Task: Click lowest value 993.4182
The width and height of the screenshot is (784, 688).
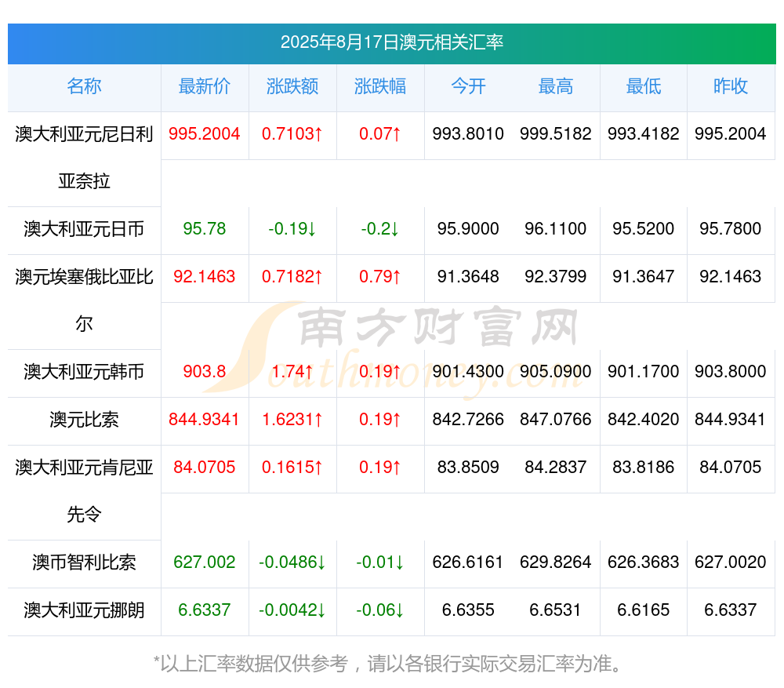Action: click(644, 134)
